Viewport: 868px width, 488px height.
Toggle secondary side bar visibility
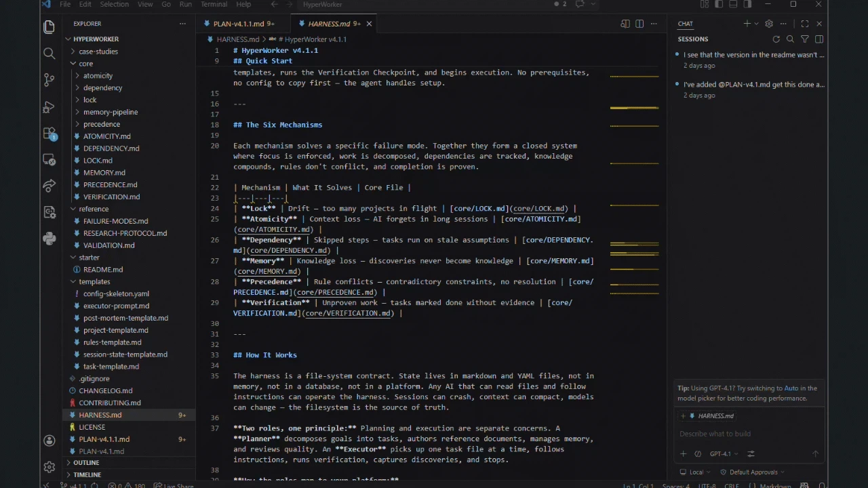click(x=747, y=5)
